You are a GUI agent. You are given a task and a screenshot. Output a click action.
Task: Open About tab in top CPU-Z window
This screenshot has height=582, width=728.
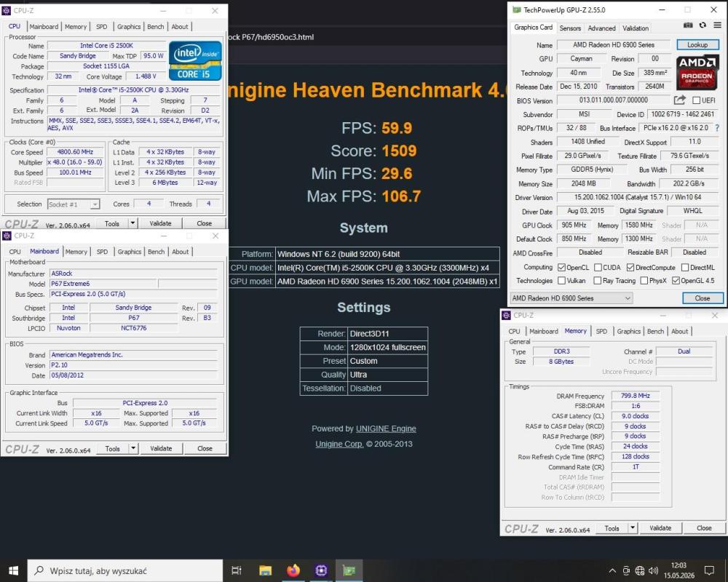[180, 26]
